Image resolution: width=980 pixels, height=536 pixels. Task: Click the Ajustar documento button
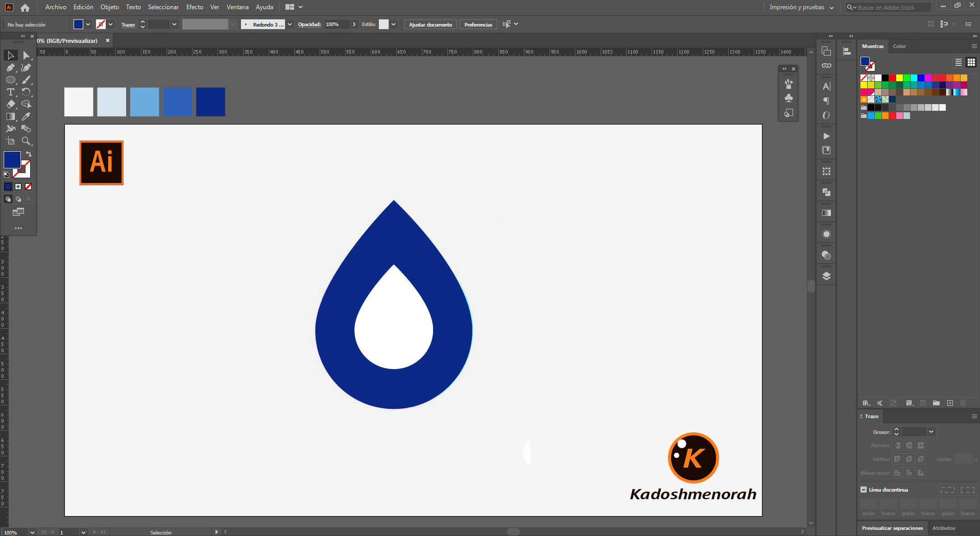[431, 25]
